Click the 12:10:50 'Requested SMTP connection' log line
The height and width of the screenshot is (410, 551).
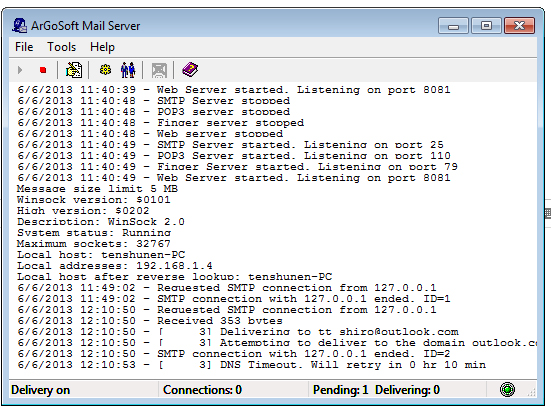227,310
